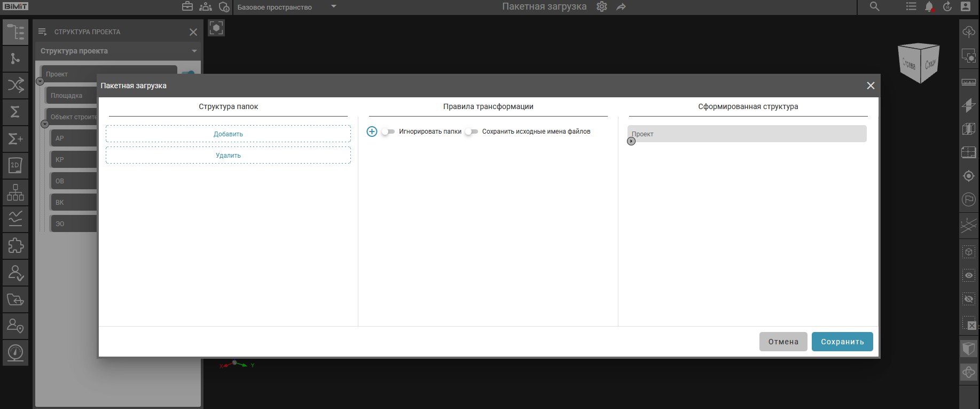
Task: Open Базовое пространство dropdown
Action: click(334, 7)
